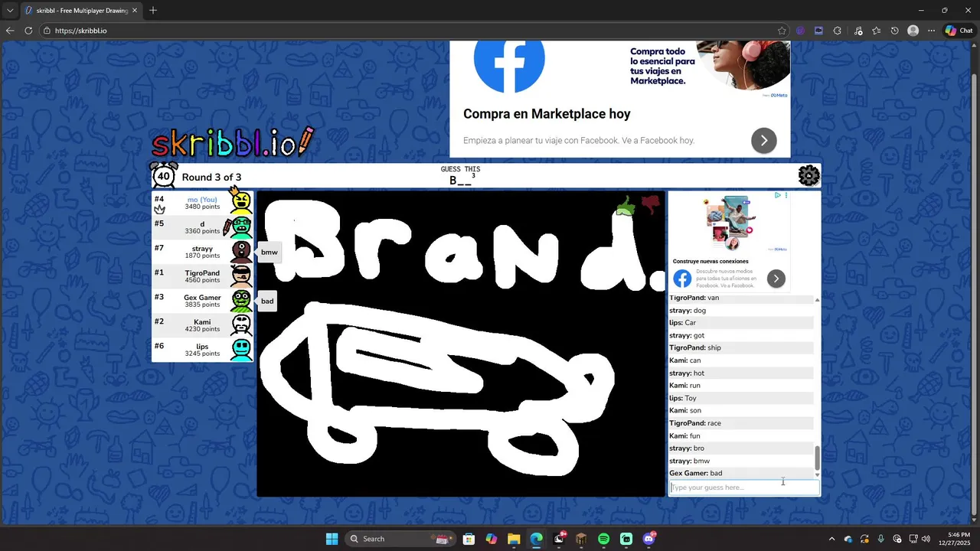Open Microsoft Store from taskbar
Viewport: 980px width, 551px height.
point(469,539)
